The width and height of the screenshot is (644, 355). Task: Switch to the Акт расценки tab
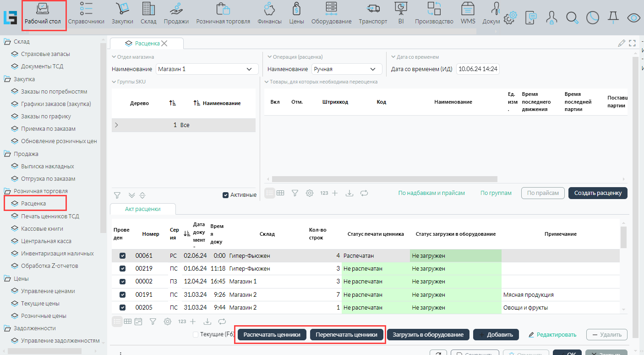click(x=142, y=209)
